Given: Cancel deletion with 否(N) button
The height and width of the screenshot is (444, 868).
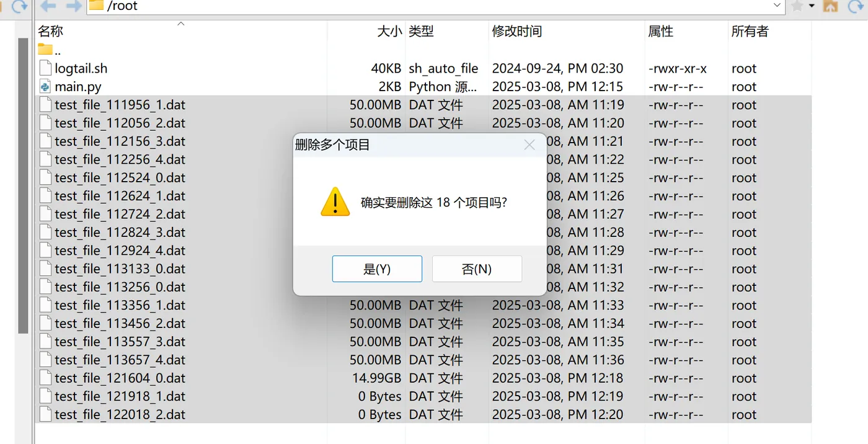Looking at the screenshot, I should point(477,269).
